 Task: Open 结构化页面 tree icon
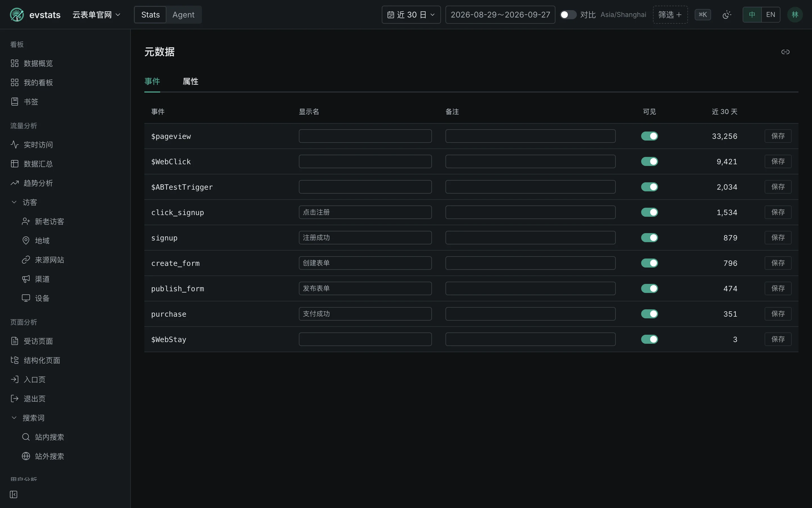point(14,360)
